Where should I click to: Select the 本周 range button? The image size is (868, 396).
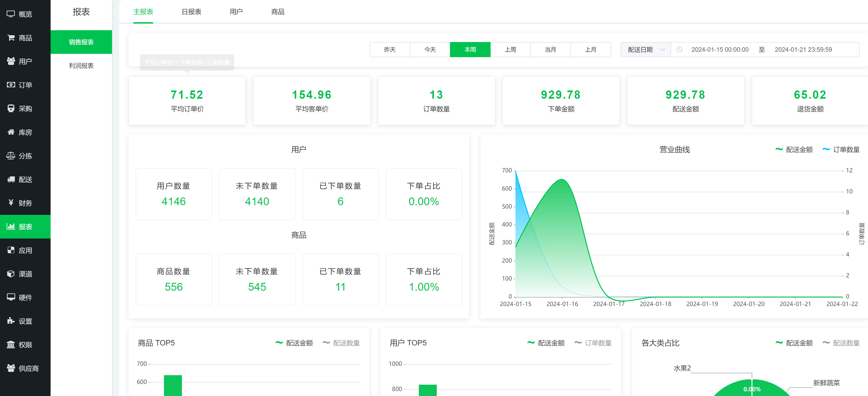pyautogui.click(x=470, y=50)
